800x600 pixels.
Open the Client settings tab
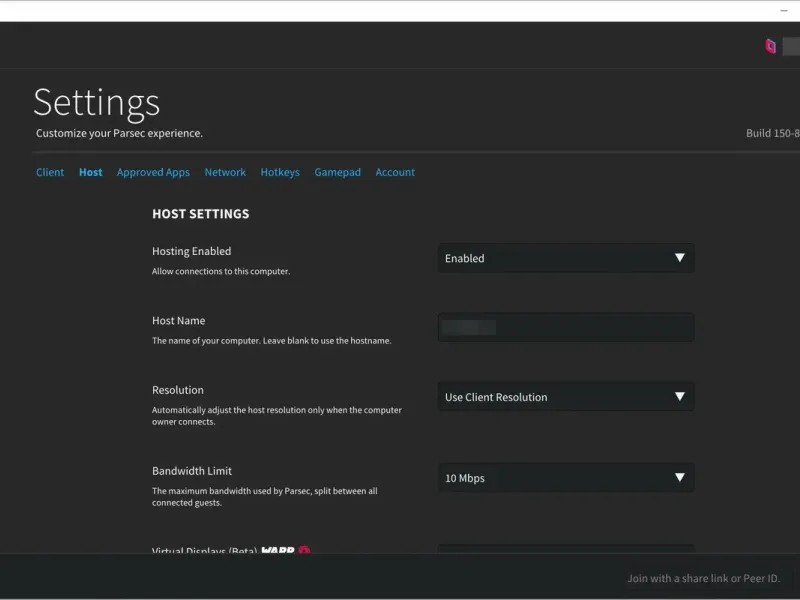(50, 172)
